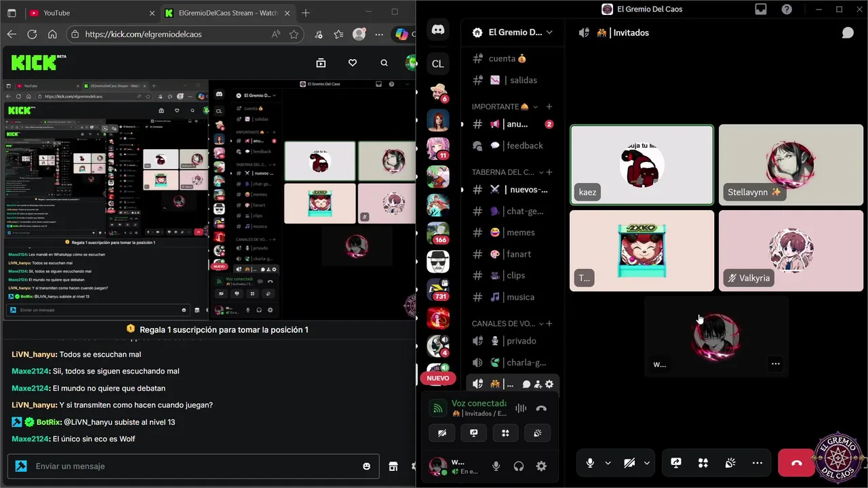Viewport: 868px width, 488px height.
Task: Reload the Kick page
Action: pos(32,34)
